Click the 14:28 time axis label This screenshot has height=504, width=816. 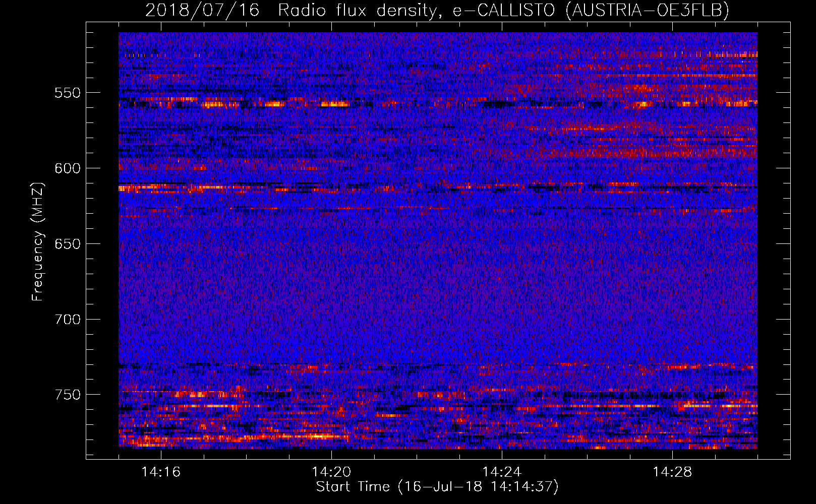(x=672, y=472)
